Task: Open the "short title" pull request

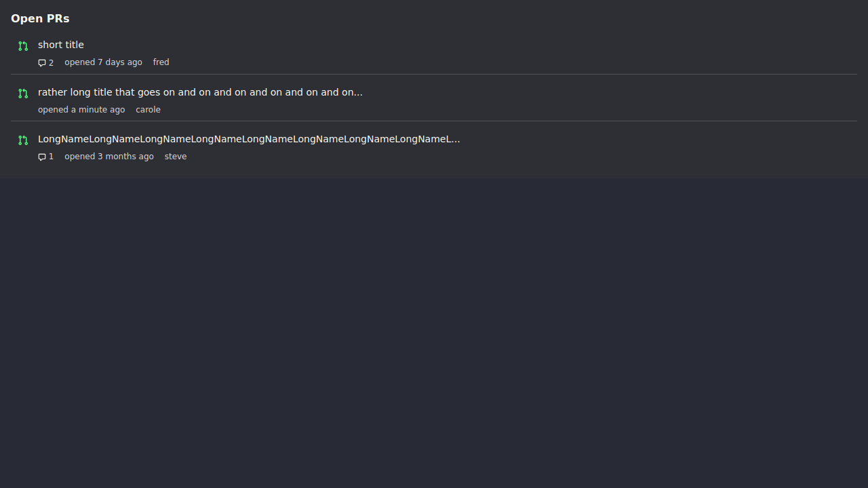Action: pos(61,45)
